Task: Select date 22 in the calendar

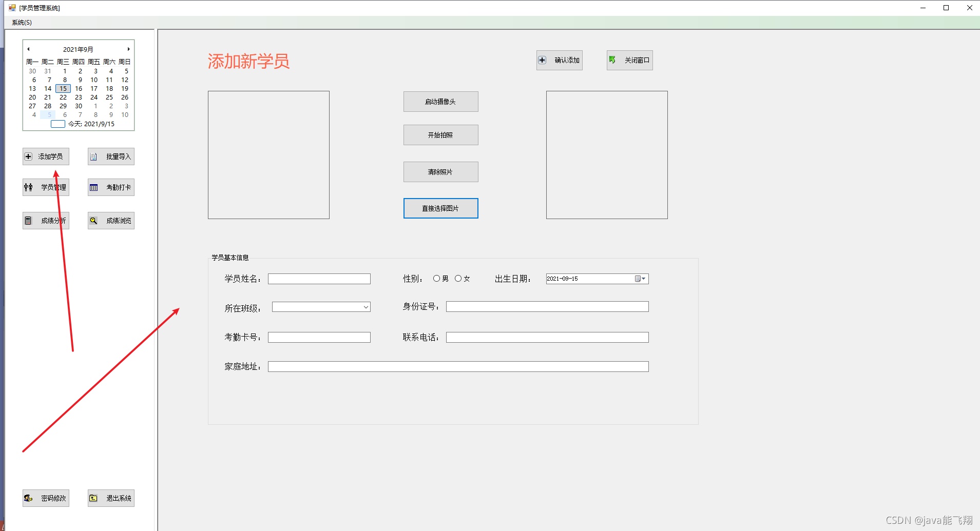Action: coord(63,97)
